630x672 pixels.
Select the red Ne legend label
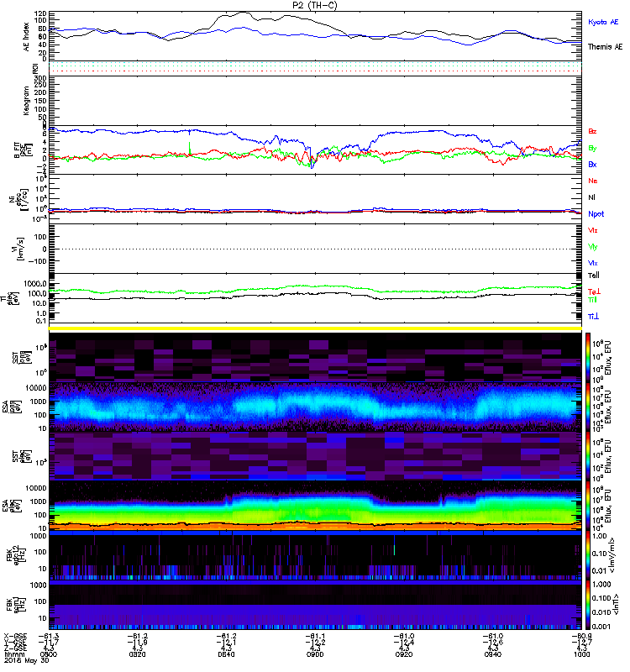(593, 181)
